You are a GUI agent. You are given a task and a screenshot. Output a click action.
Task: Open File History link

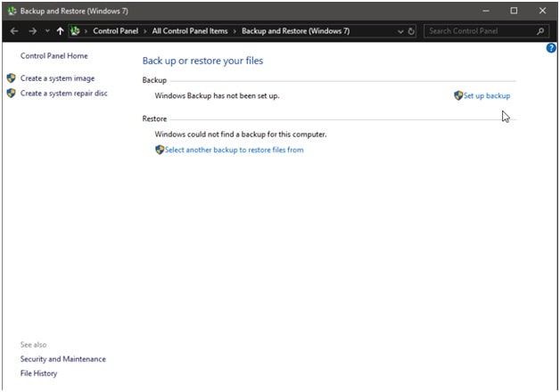point(38,373)
